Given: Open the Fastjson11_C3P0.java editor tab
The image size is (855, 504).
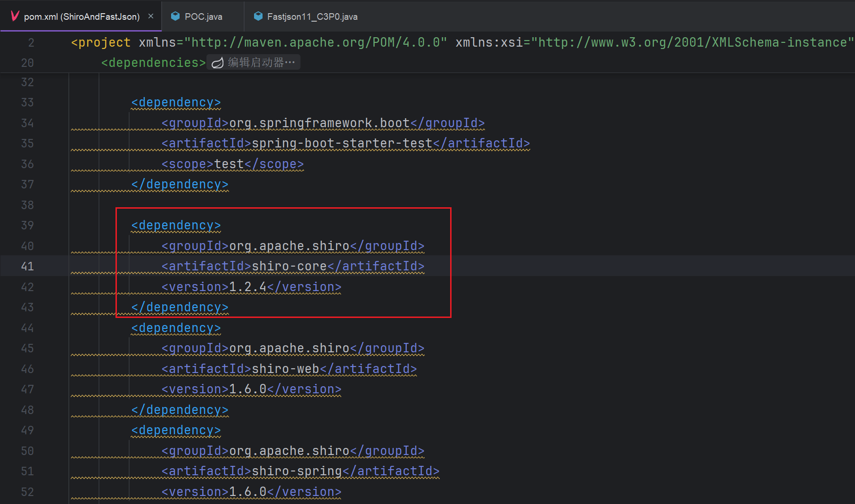Looking at the screenshot, I should point(312,16).
